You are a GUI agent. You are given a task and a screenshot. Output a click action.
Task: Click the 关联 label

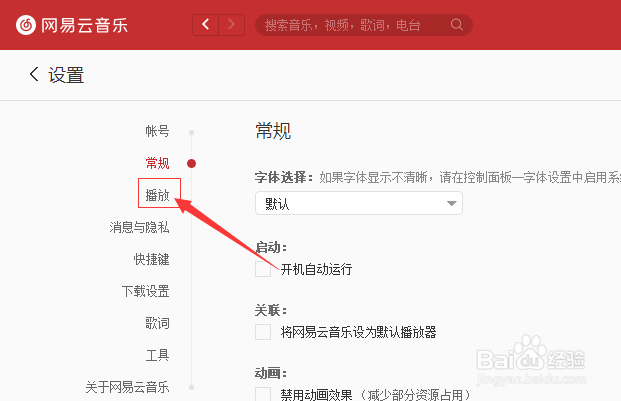(271, 310)
